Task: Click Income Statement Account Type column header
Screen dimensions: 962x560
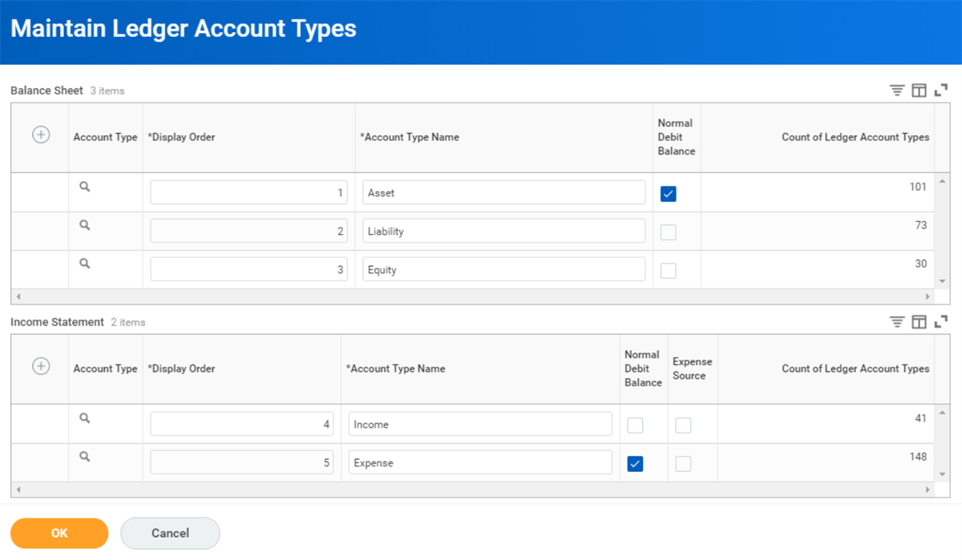Action: [105, 369]
